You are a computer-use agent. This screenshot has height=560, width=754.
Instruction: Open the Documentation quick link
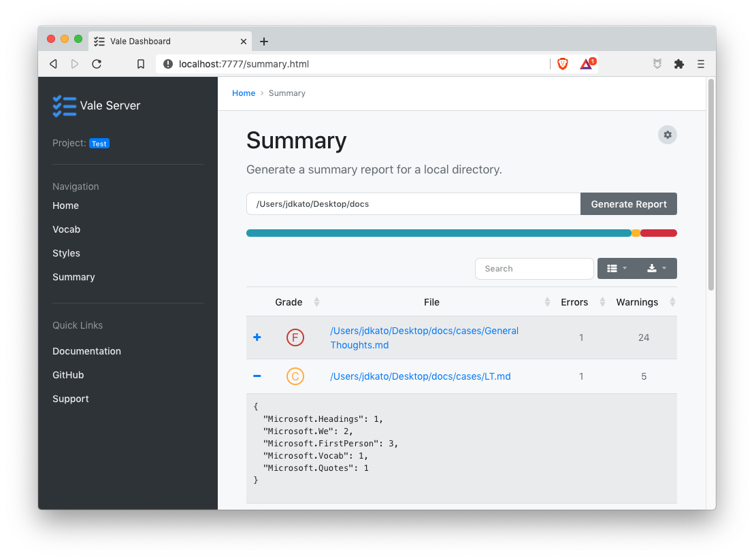(x=86, y=351)
